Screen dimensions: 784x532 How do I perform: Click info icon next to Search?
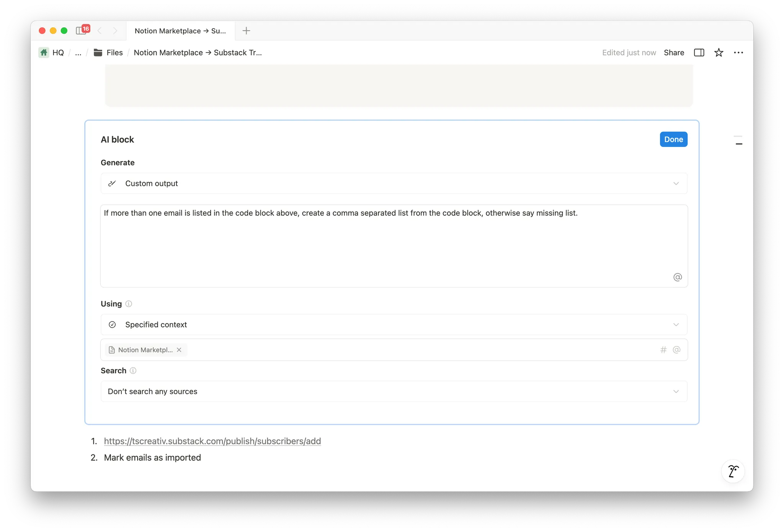[x=133, y=370]
